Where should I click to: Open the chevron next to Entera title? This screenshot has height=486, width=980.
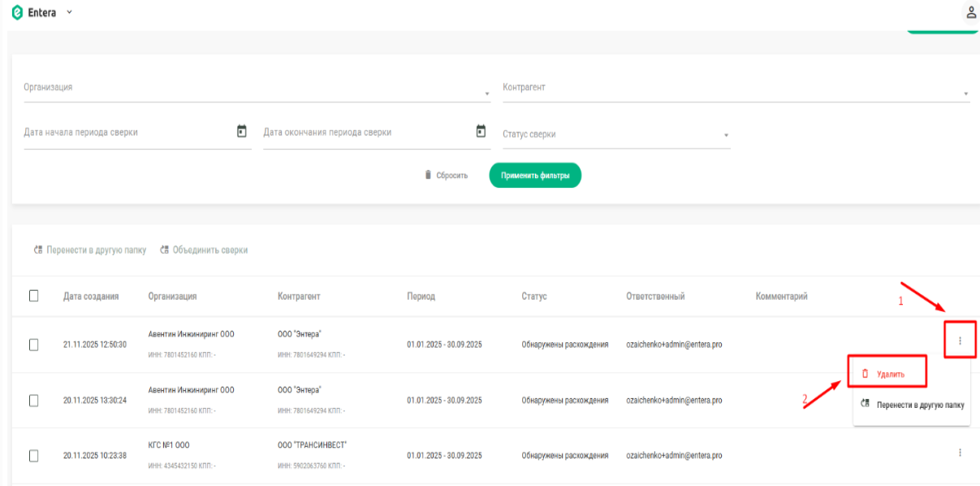click(69, 13)
